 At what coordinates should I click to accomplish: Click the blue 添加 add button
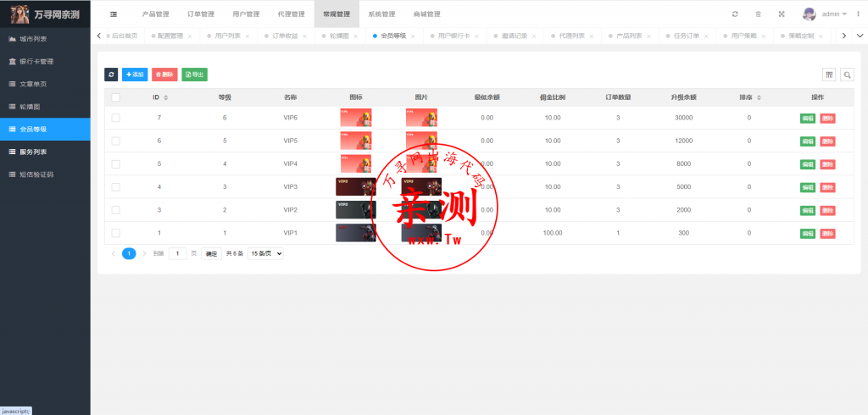click(x=135, y=75)
